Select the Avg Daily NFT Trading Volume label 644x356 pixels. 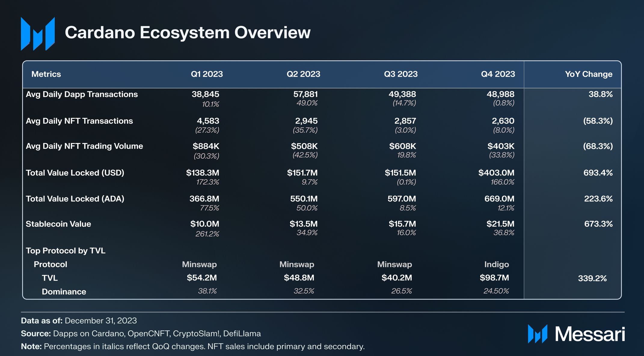coord(84,146)
